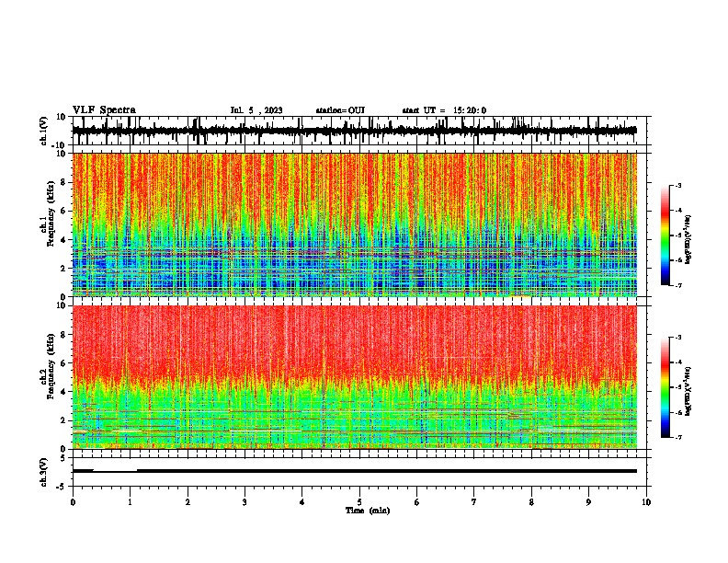
Task: Click the ch.1 color bar PSD units label
Action: click(x=688, y=240)
